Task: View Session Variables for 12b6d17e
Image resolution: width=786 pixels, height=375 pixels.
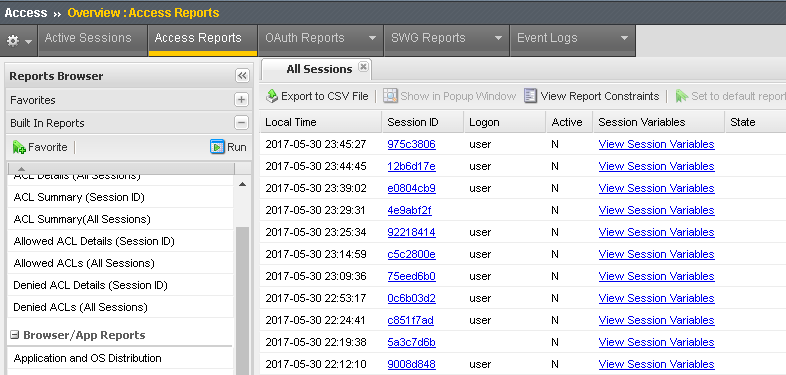Action: [x=656, y=166]
